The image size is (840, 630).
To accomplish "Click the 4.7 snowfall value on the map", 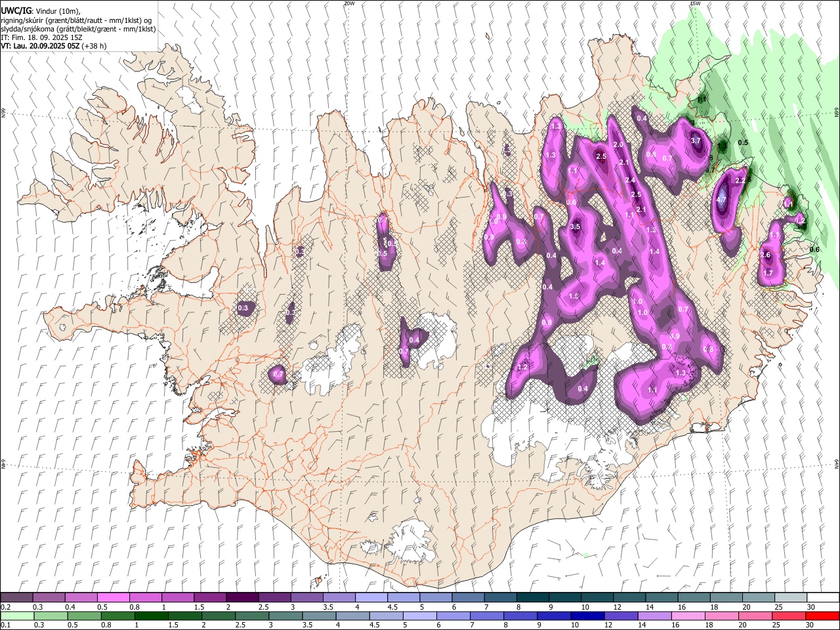I will pyautogui.click(x=721, y=199).
